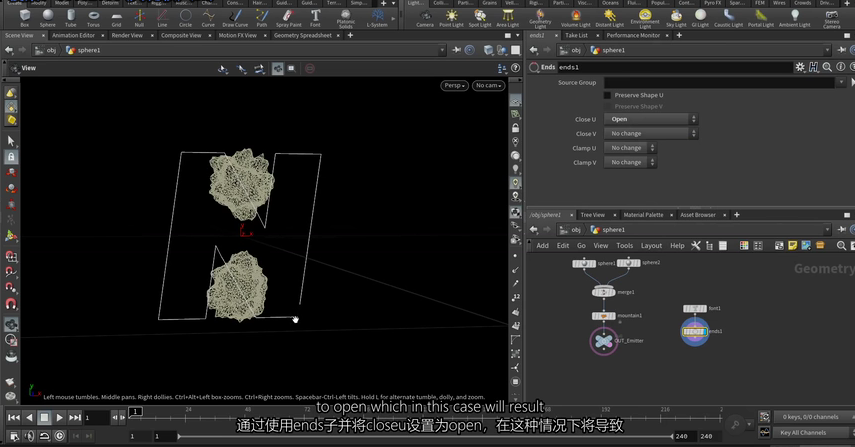Click the play forward button in the timeline

(59, 417)
